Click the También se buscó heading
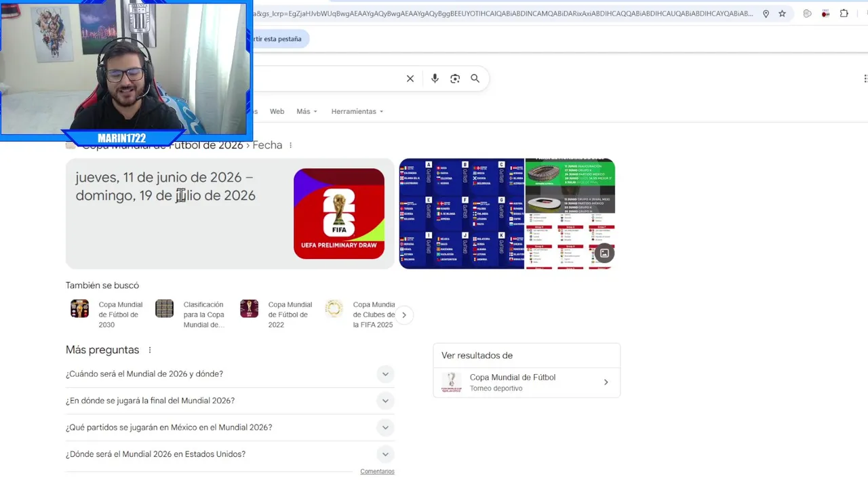Image resolution: width=868 pixels, height=488 pixels. 102,285
